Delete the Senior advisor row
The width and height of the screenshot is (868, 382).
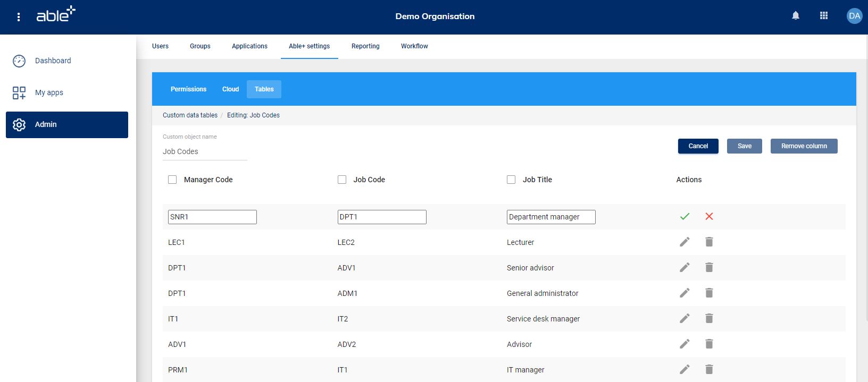click(x=709, y=267)
